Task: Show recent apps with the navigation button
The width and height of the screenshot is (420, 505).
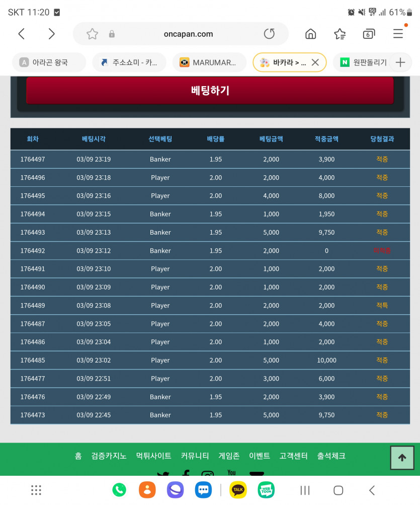Action: (305, 490)
